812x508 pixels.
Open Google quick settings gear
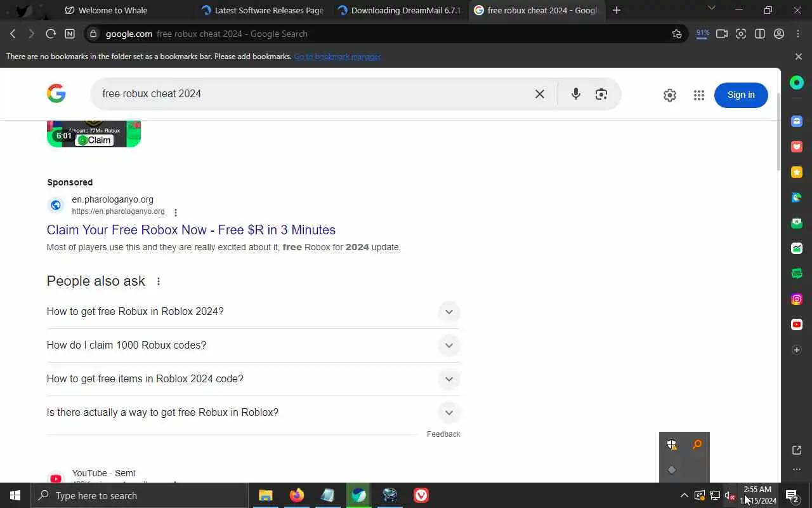coord(670,95)
